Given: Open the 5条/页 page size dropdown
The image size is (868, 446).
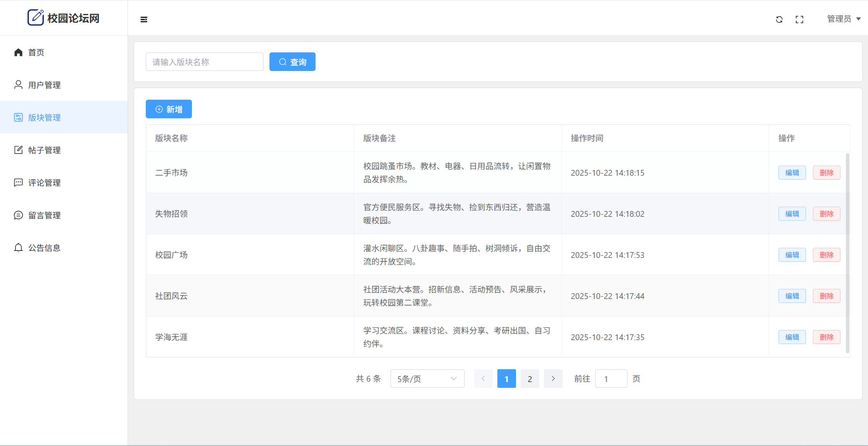Looking at the screenshot, I should pos(427,379).
